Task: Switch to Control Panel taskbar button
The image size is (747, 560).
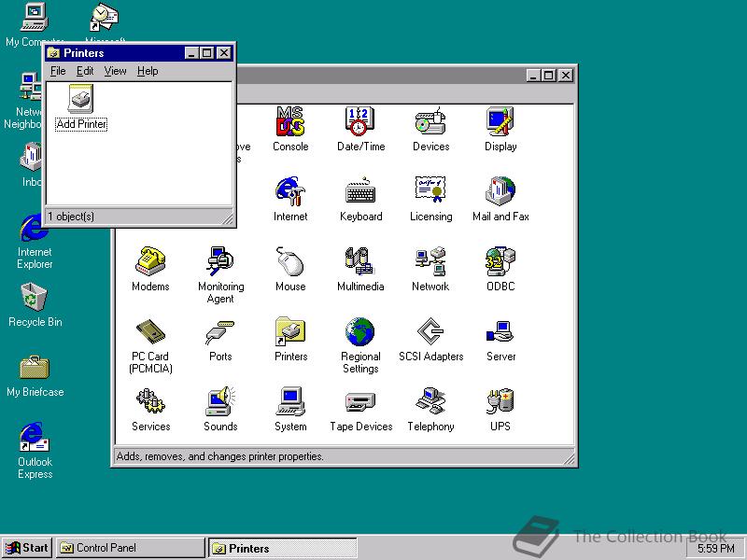Action: click(130, 548)
